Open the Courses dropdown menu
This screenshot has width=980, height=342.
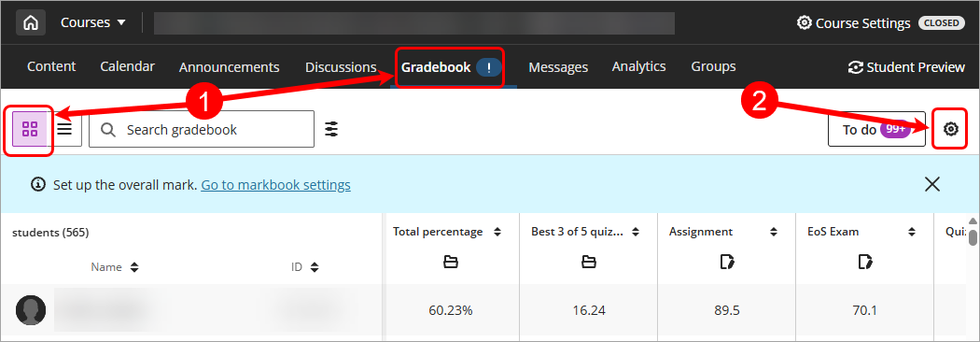point(93,23)
